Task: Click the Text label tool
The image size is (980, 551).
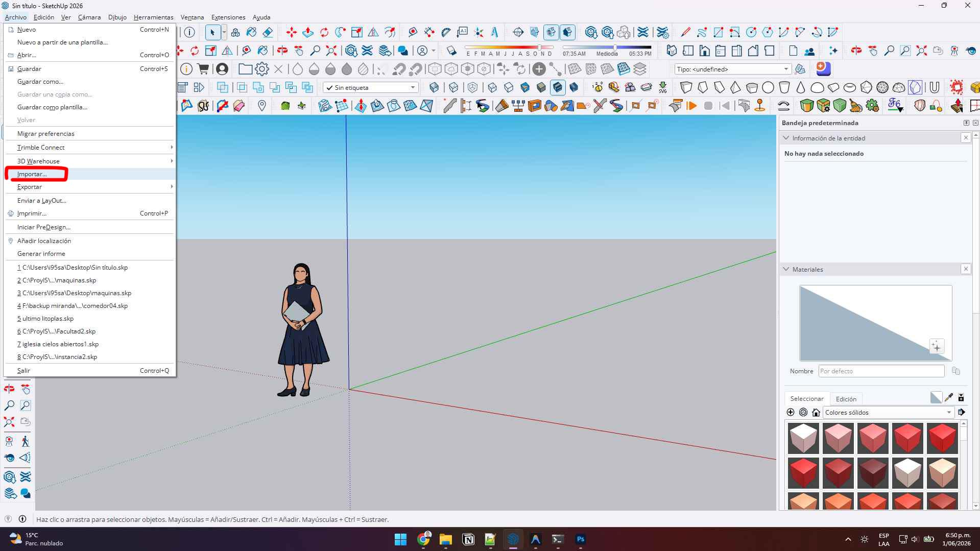Action: (462, 32)
